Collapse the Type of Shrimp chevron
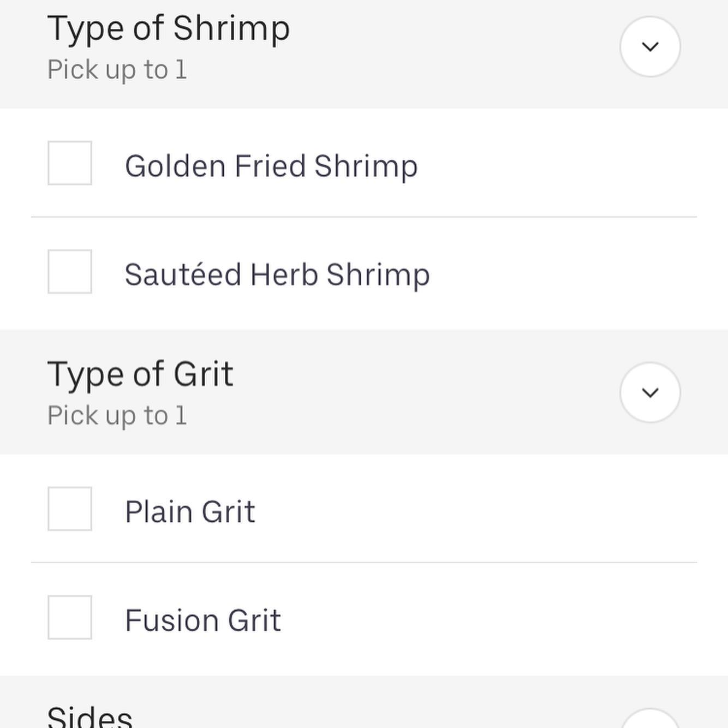 click(650, 46)
